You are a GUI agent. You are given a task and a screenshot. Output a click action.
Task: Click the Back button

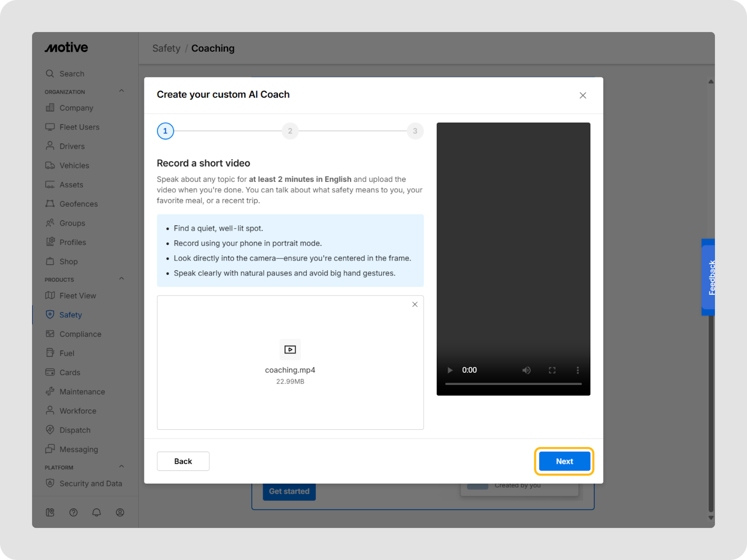tap(183, 461)
